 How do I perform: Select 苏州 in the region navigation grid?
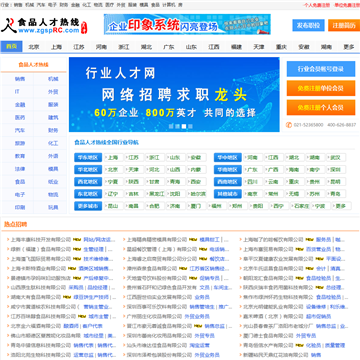(315, 194)
